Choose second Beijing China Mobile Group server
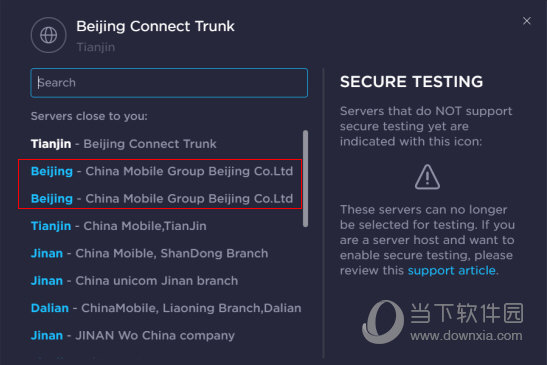Screen dimensions: 547x365 click(x=162, y=199)
